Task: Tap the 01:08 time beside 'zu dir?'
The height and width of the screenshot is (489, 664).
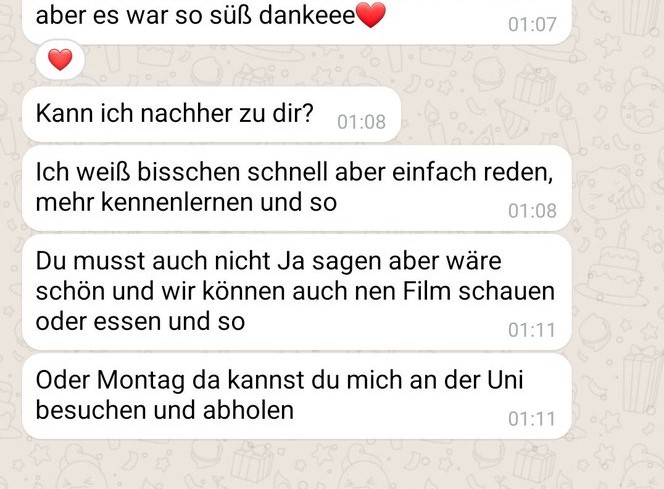Action: pos(361,122)
